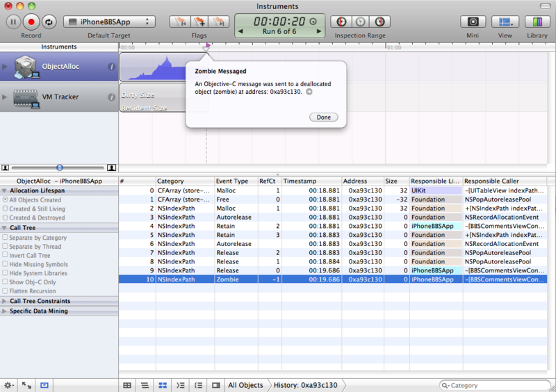Click History: 0xa93c130 breadcrumb
This screenshot has width=556, height=392.
[x=306, y=385]
